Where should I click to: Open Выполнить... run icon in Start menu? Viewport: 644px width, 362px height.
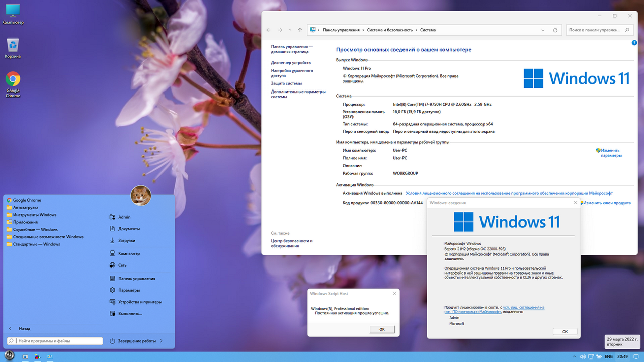point(112,314)
